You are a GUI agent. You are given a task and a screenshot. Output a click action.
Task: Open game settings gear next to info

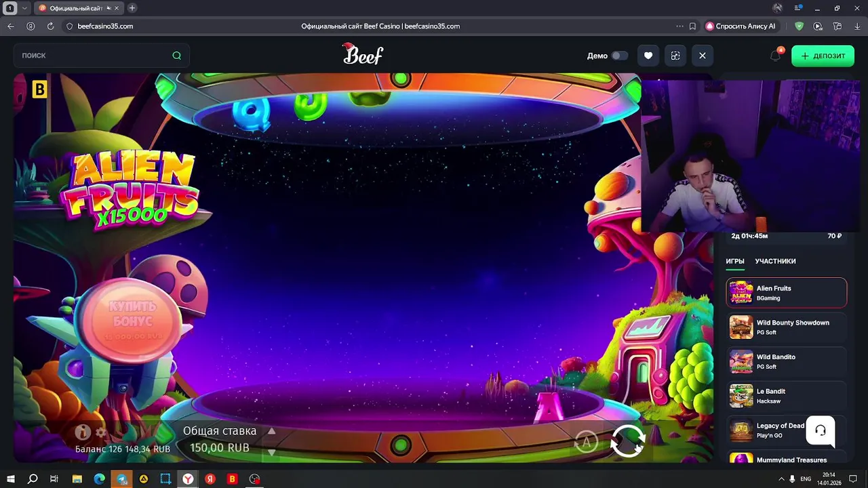(x=102, y=432)
